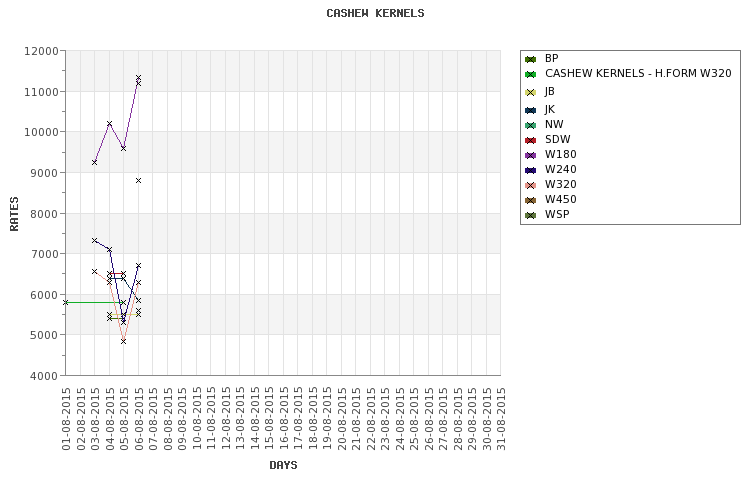
Task: Click the 7000 y-axis value
Action: [44, 254]
